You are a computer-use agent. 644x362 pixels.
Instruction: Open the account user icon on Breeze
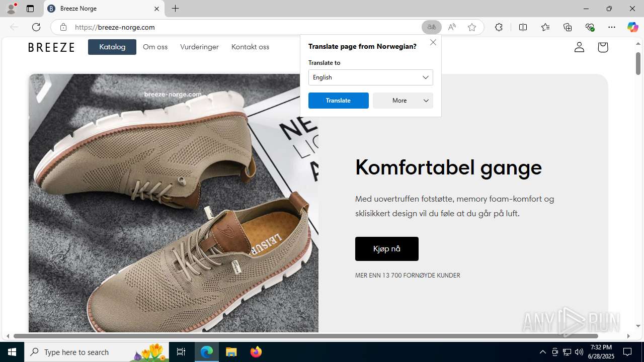579,47
